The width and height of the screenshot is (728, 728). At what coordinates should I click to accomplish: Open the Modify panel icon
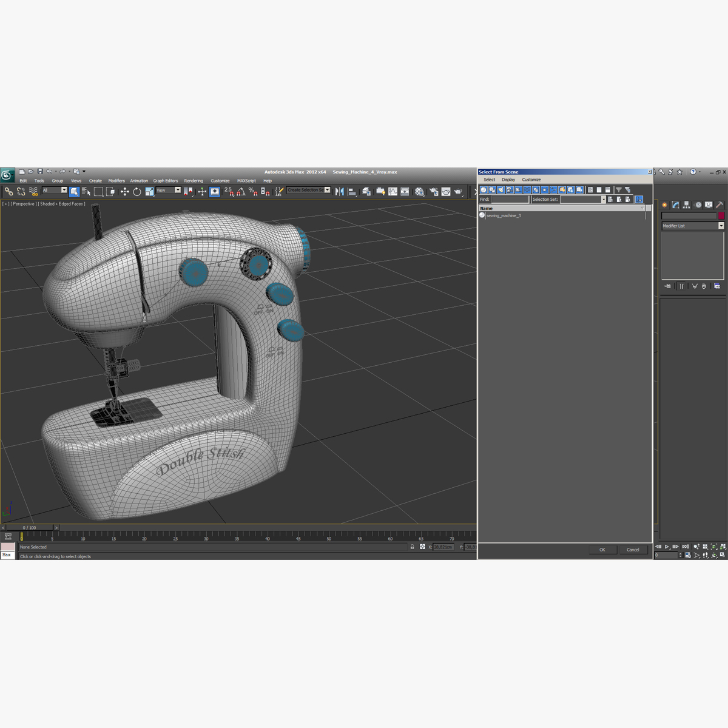(x=675, y=204)
